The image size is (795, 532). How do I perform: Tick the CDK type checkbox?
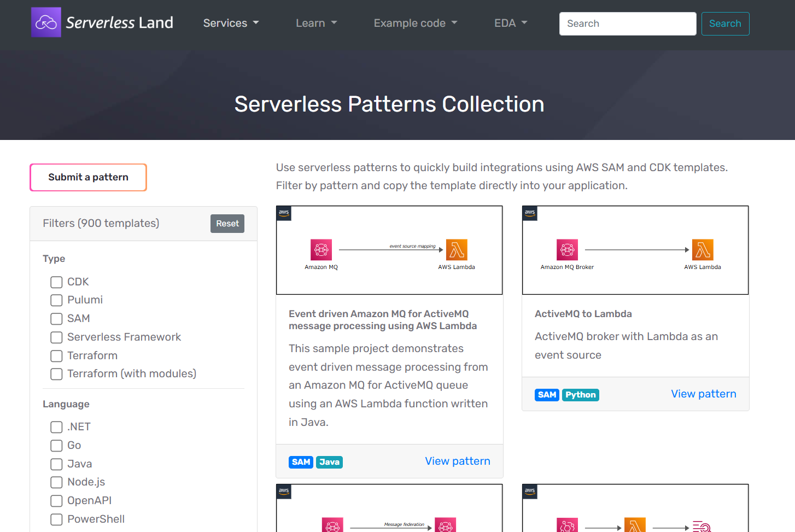click(x=56, y=282)
